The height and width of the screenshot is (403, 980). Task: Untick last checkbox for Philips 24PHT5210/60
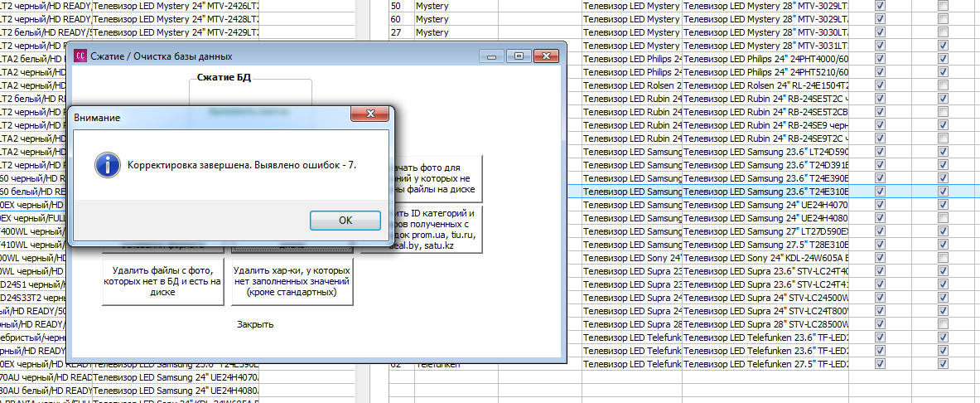[x=943, y=72]
